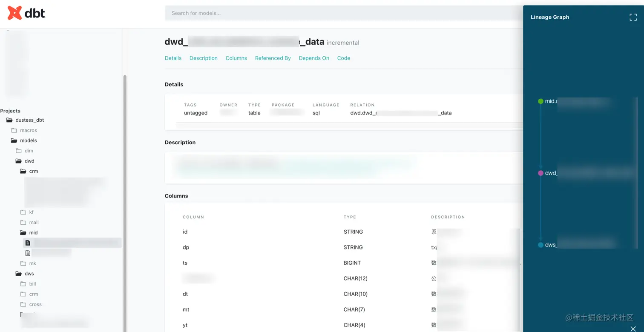
Task: Click the table type value
Action: tap(254, 113)
